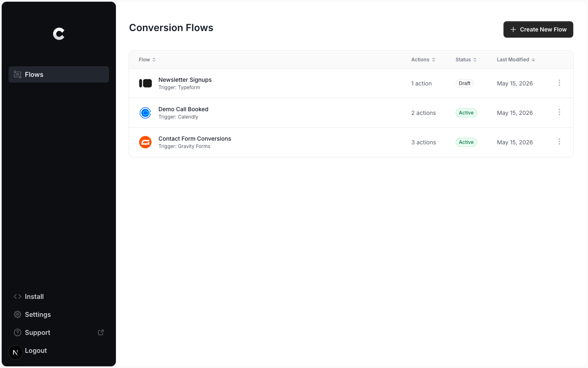The height and width of the screenshot is (368, 588).
Task: Click 'Trigger: Calendly' text
Action: (178, 117)
